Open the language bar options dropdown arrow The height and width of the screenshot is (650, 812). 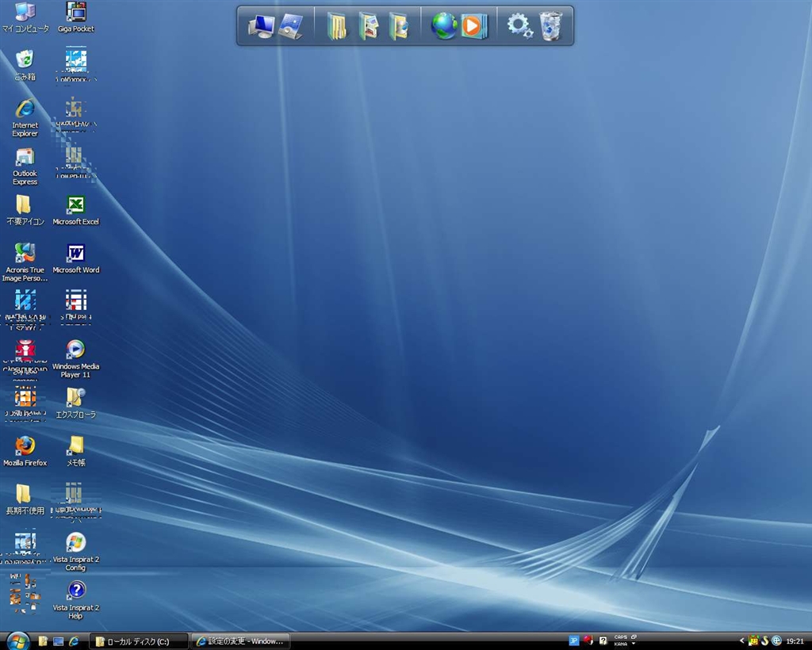634,644
